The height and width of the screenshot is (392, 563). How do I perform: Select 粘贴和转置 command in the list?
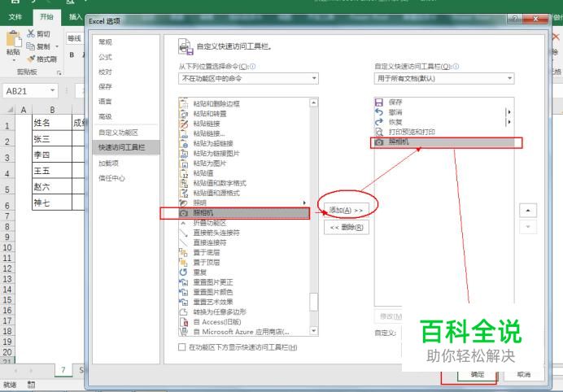pyautogui.click(x=244, y=114)
